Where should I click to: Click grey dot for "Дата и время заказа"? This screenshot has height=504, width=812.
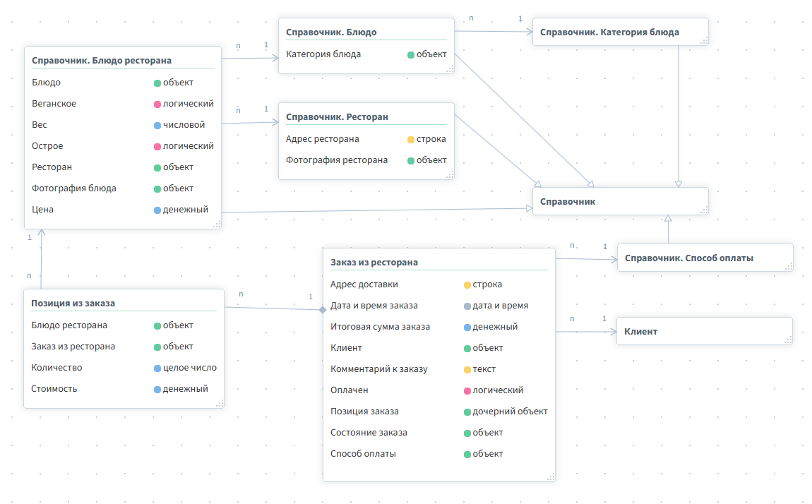click(x=467, y=306)
